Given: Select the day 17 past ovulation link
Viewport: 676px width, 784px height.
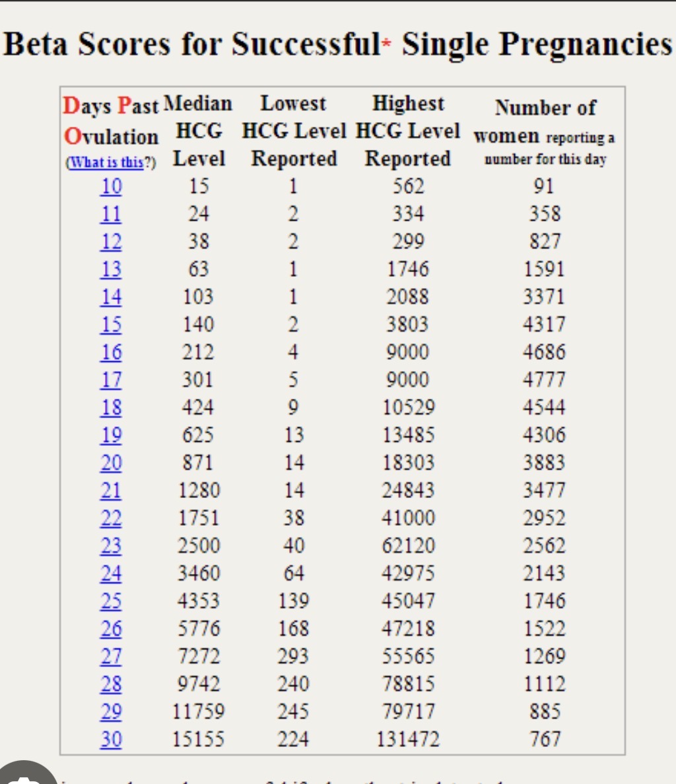Looking at the screenshot, I should 111,380.
